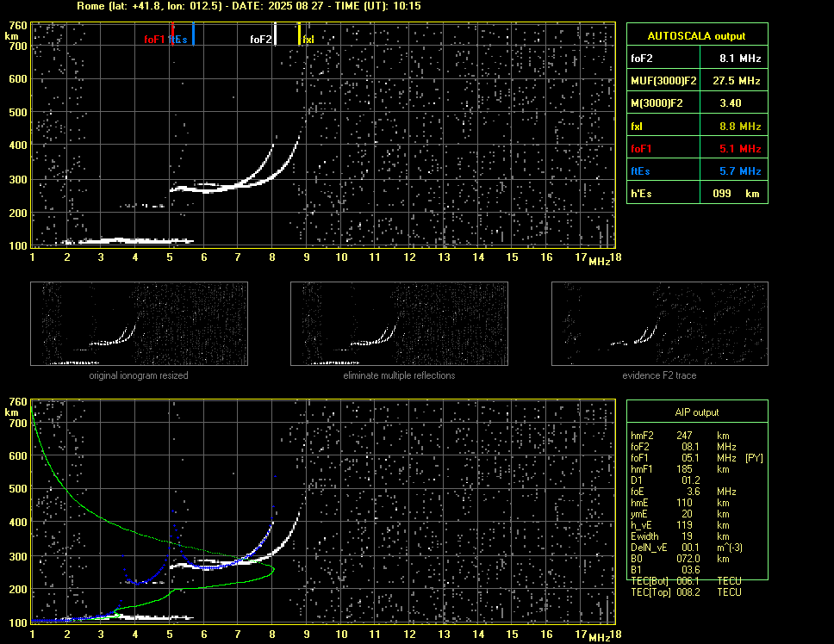Click the DelN_vE 00.1 entry
Screen dimensions: 834x644
pyautogui.click(x=687, y=548)
